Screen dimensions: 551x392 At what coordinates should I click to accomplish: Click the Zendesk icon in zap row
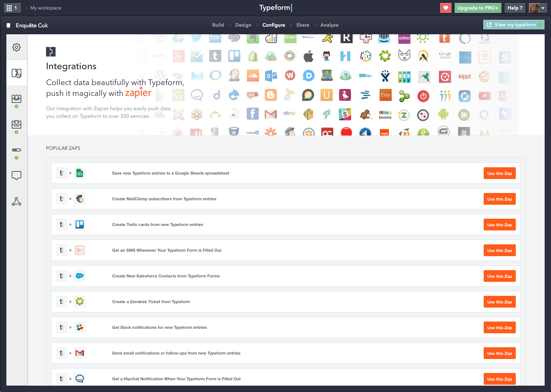coord(80,302)
